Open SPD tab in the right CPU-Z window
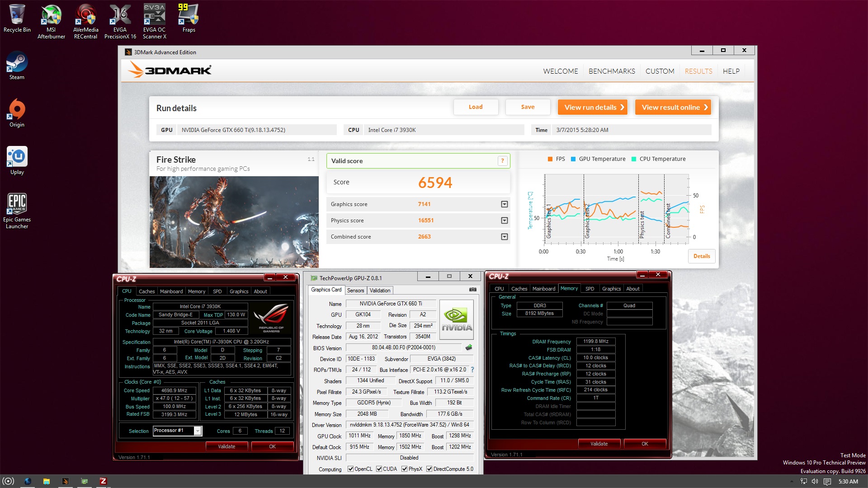The image size is (868, 488). click(590, 289)
